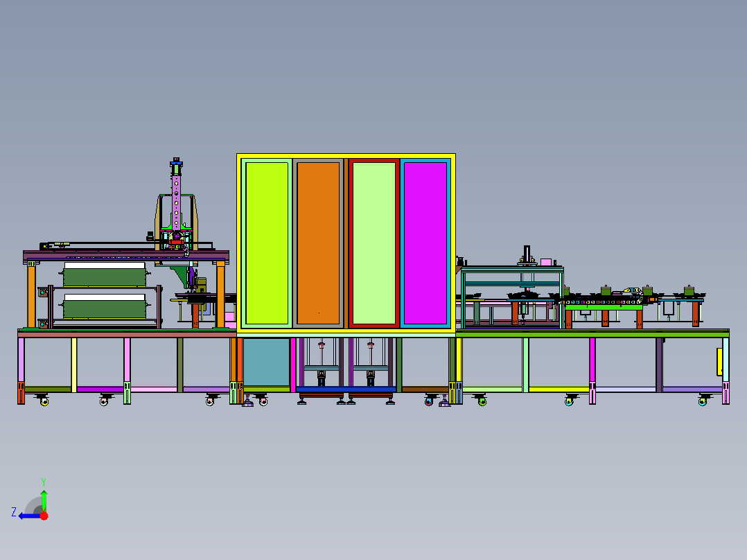747x560 pixels.
Task: Select the black cylinder atop the right station
Action: click(527, 253)
